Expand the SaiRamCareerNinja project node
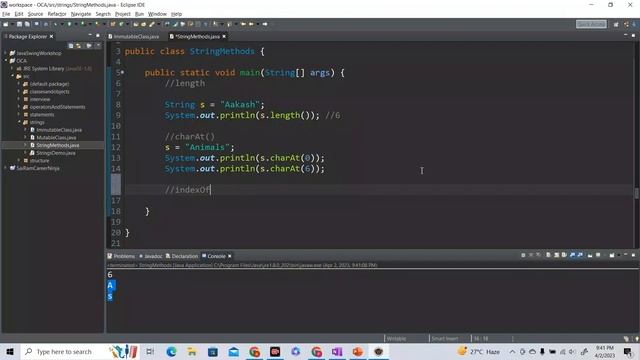 pyautogui.click(x=5, y=168)
